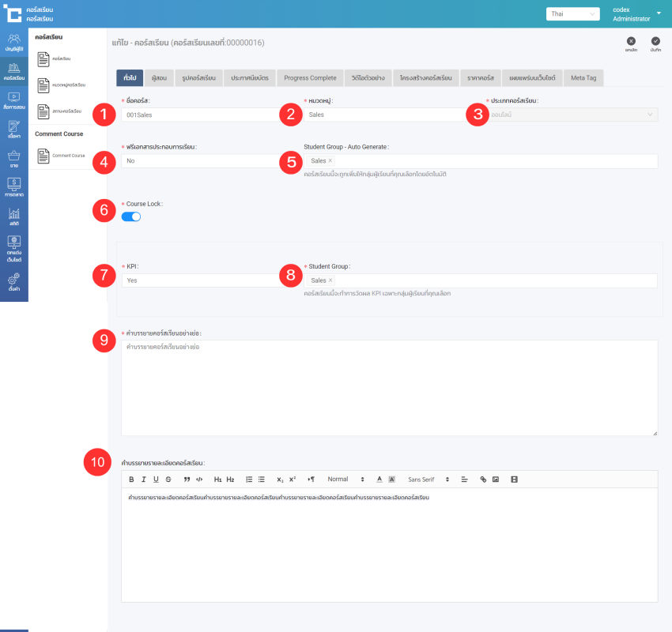Image resolution: width=672 pixels, height=632 pixels.
Task: Click the marketing (การตลาด) dollar monitor icon
Action: tap(13, 186)
